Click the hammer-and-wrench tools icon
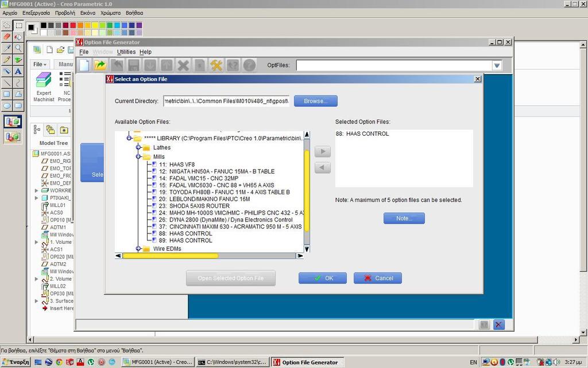The width and height of the screenshot is (588, 368). point(216,66)
